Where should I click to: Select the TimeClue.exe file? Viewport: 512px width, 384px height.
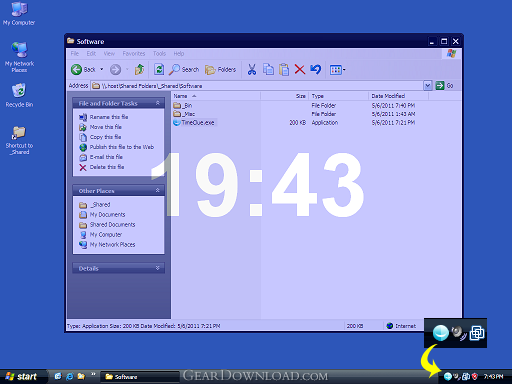(x=194, y=123)
